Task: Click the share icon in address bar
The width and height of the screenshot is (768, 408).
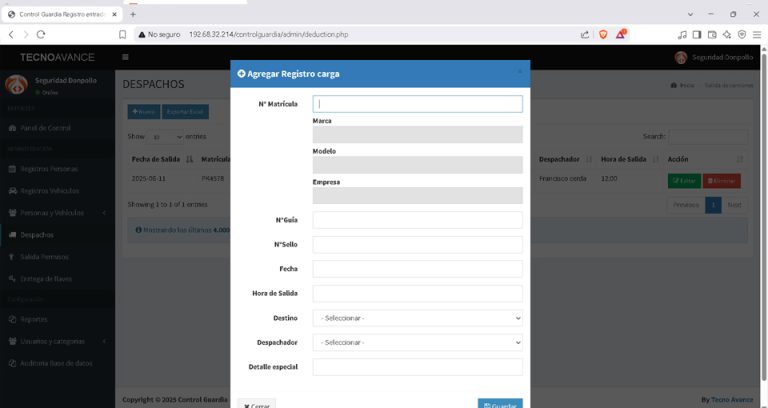Action: [585, 34]
